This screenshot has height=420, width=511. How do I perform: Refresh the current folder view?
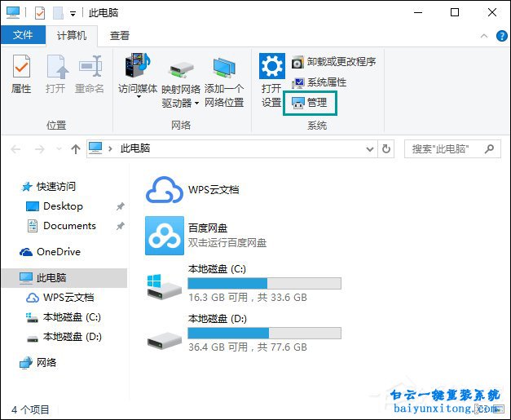385,149
